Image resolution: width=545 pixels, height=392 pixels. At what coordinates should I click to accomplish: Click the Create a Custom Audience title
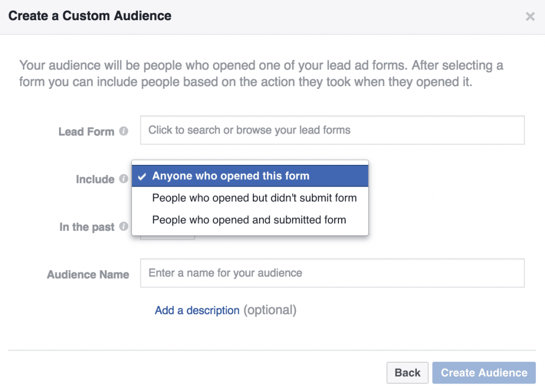pyautogui.click(x=89, y=16)
